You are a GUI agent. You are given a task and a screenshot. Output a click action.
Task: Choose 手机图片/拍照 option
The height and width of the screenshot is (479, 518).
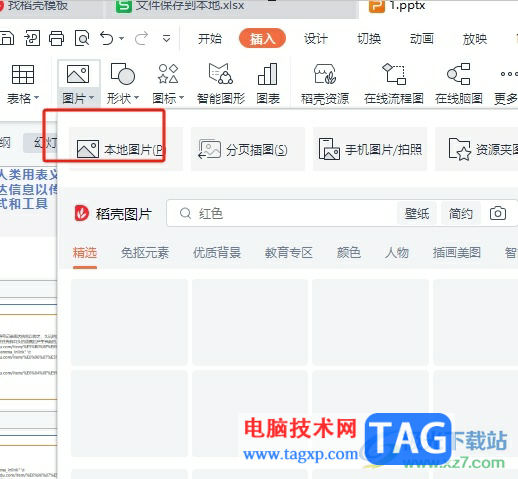point(370,149)
